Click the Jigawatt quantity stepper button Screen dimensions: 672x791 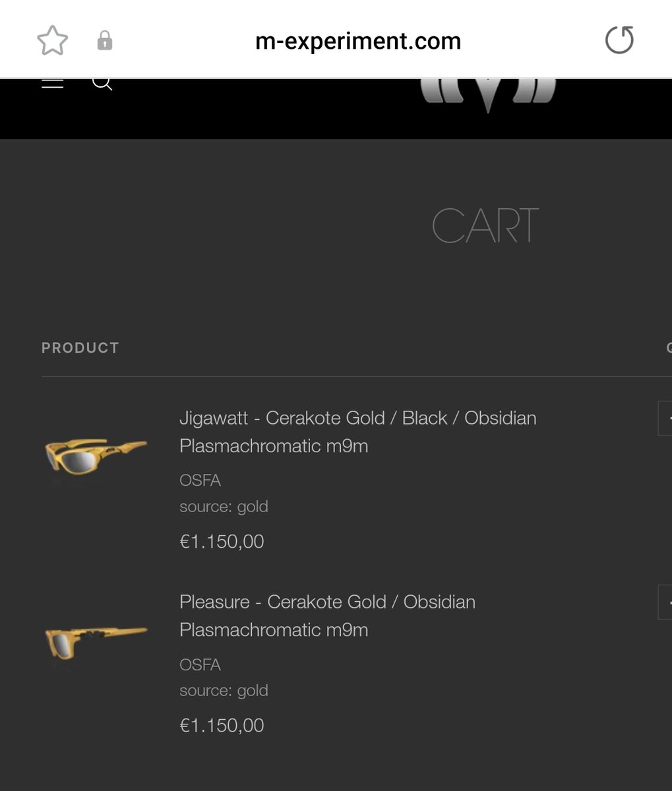tap(665, 418)
